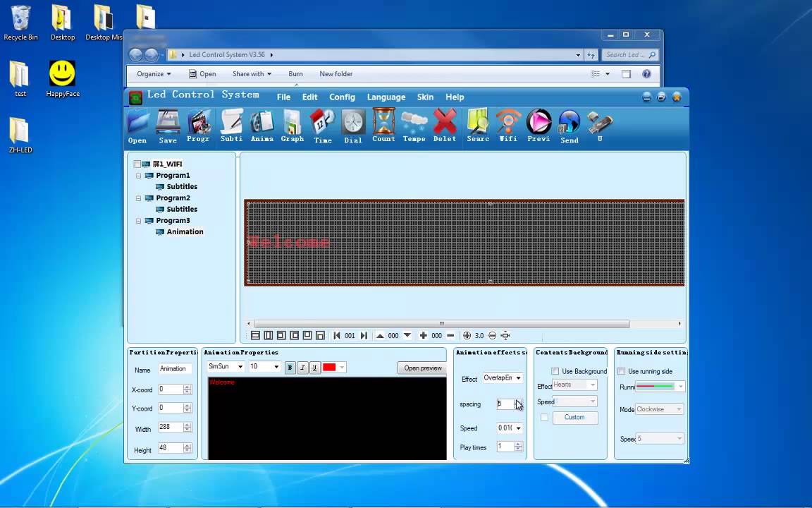
Task: Click Burn in Explorer toolbar
Action: pyautogui.click(x=296, y=74)
